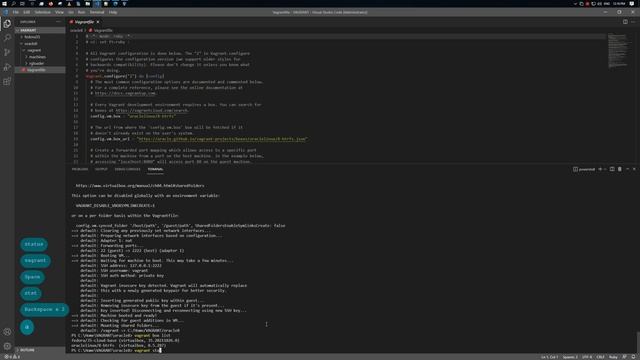
Task: Expand the OUTLINE section
Action: (x=40, y=350)
